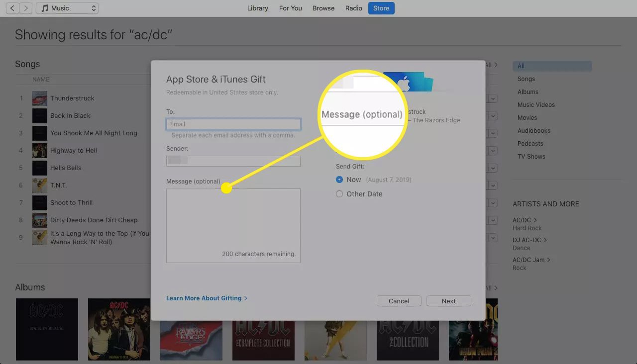
Task: Select It's a Long Way to the Top
Action: pyautogui.click(x=100, y=238)
